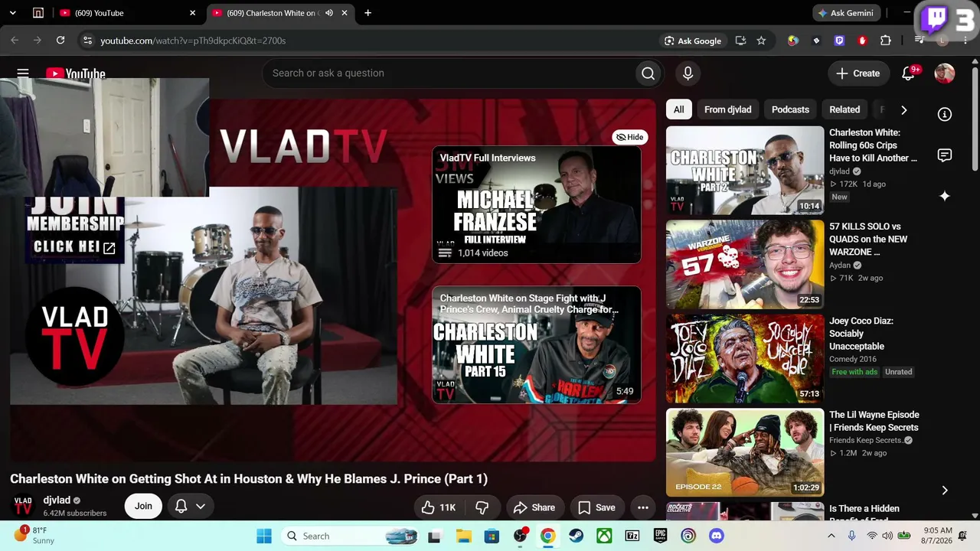Dislike the video with thumbs down
The height and width of the screenshot is (551, 980).
482,507
